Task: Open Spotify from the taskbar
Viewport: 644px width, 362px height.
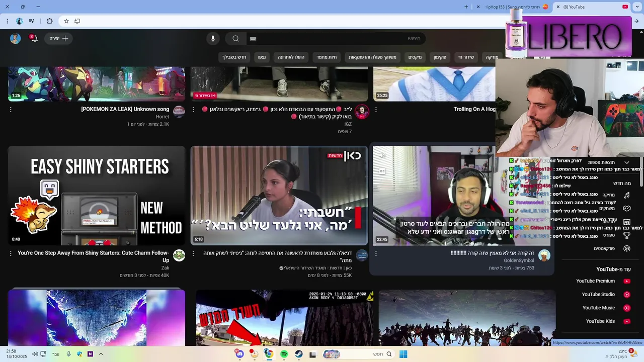Action: point(284,354)
